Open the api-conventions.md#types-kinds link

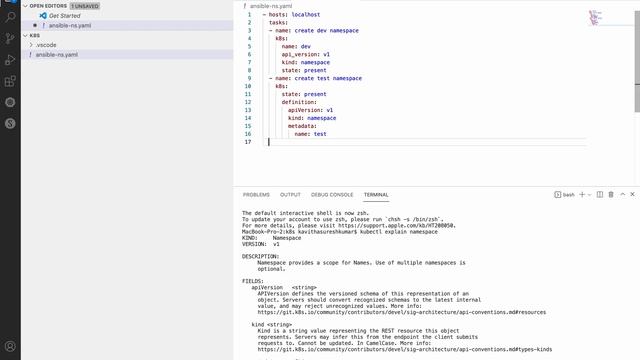pyautogui.click(x=404, y=349)
